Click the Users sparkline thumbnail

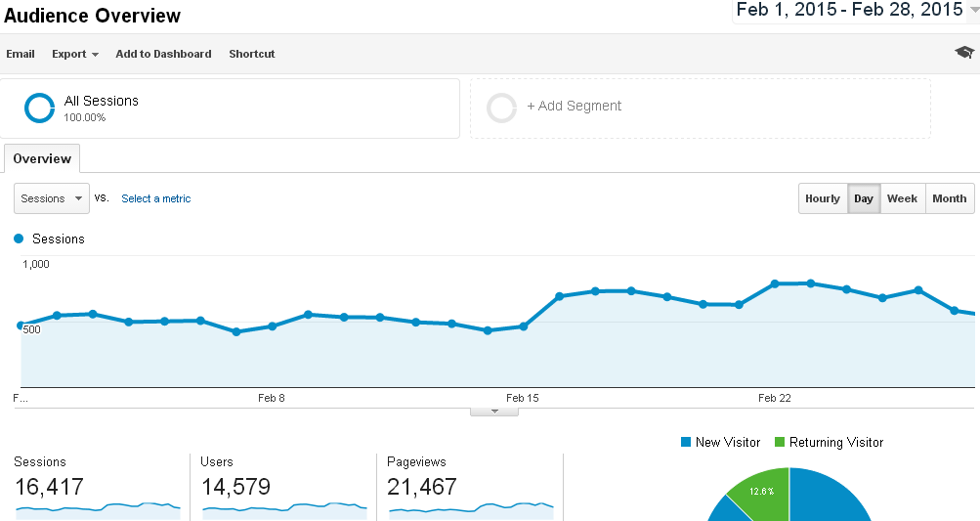tap(284, 509)
